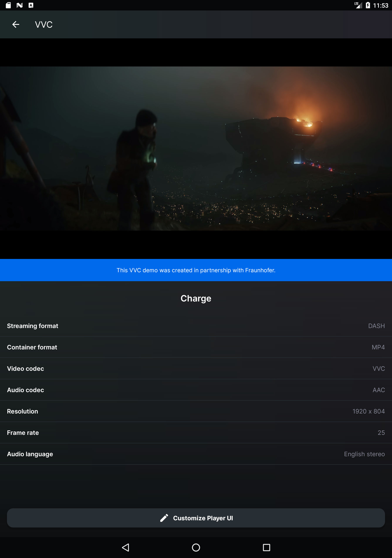Tap the N notification icon in status bar
The height and width of the screenshot is (558, 392).
[x=20, y=5]
